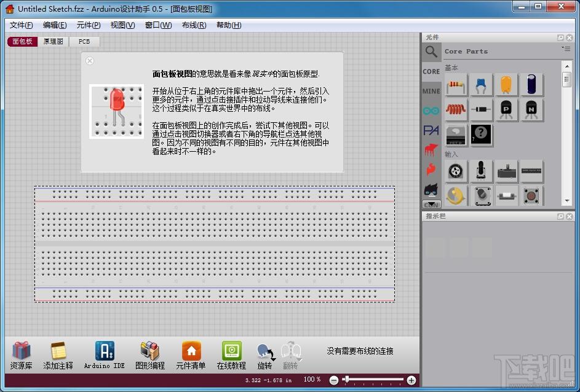580x392 pixels.
Task: Open the Arduino parts bin
Action: 431,111
